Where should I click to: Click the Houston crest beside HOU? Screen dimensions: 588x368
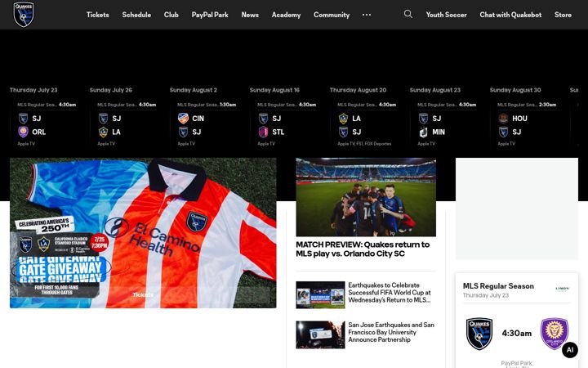[x=503, y=119]
